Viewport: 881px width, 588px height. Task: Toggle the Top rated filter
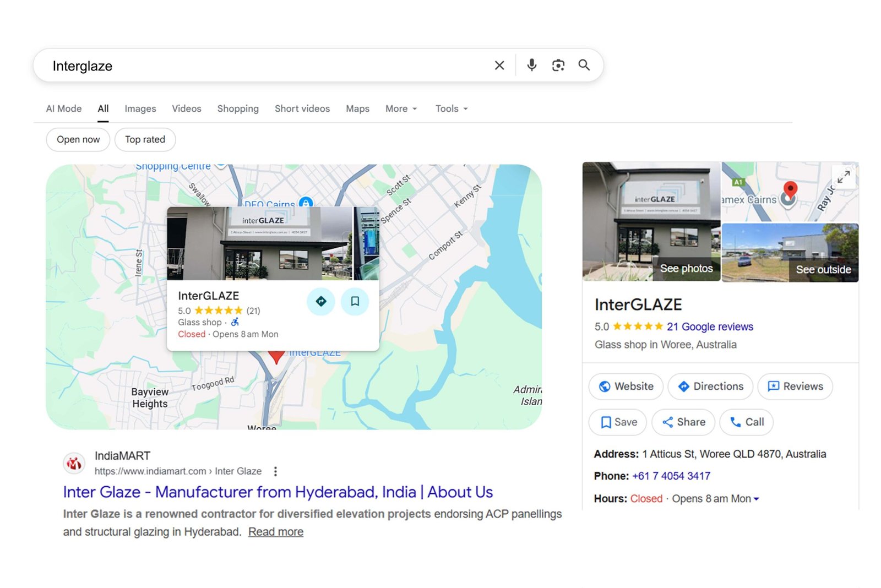point(145,139)
